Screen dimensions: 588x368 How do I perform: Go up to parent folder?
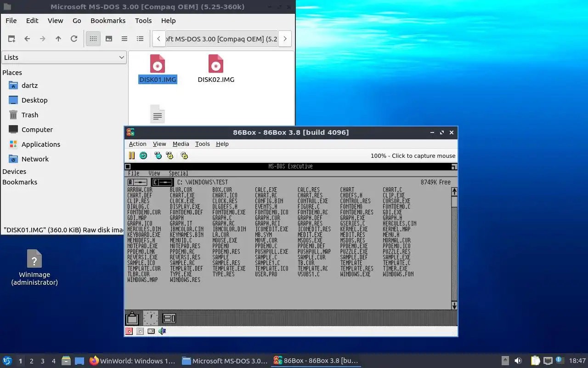(x=58, y=39)
